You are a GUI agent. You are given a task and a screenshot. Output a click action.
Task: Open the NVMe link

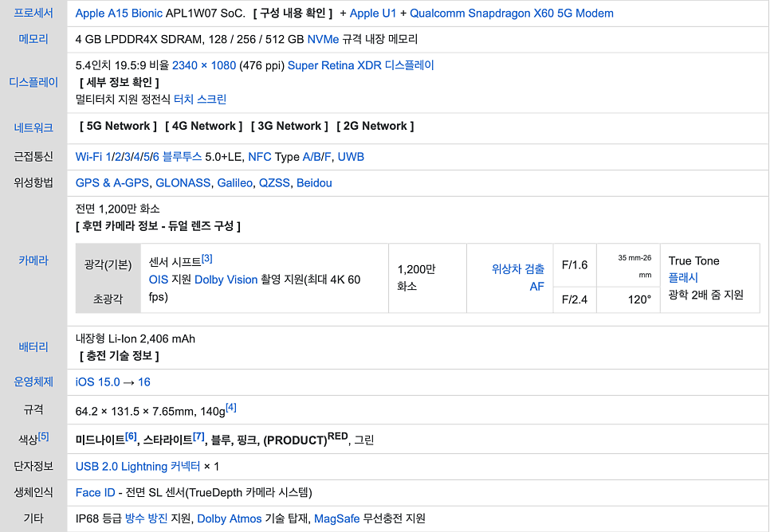(x=323, y=39)
